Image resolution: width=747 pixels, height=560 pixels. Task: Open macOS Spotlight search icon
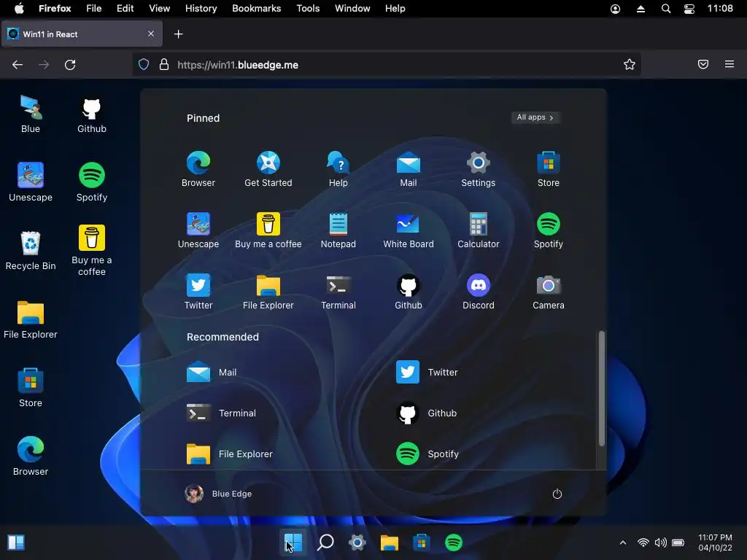(x=666, y=9)
